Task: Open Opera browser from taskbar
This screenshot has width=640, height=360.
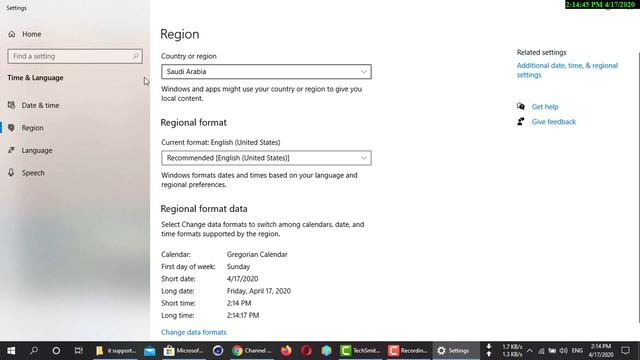Action: (306, 351)
